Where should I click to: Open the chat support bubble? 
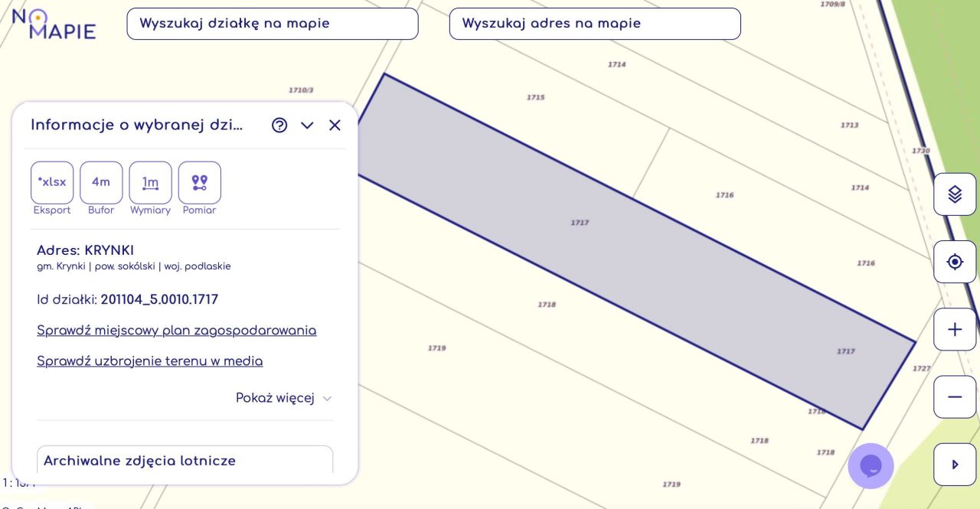[871, 465]
